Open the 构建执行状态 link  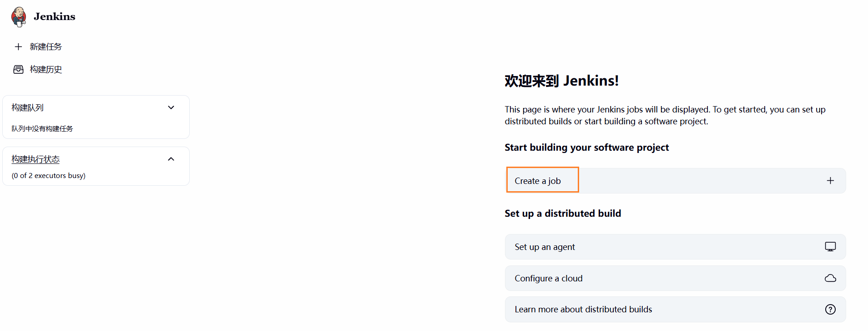[x=35, y=159]
